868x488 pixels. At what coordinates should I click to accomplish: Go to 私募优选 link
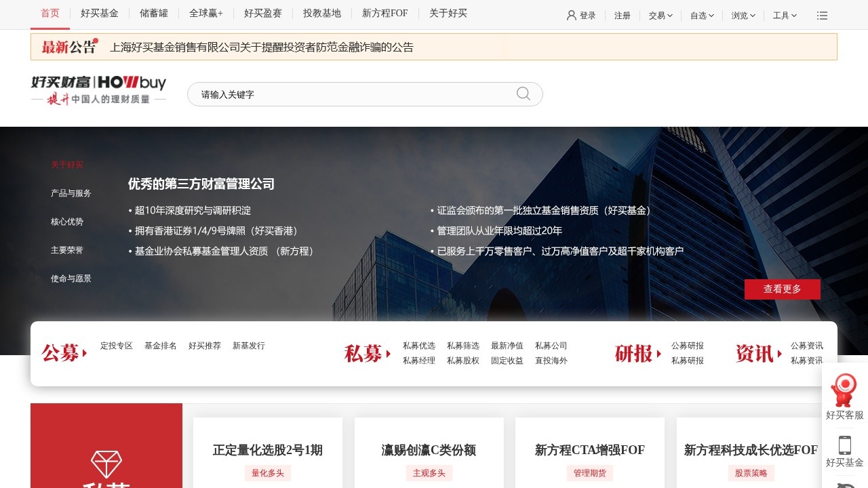pos(419,346)
